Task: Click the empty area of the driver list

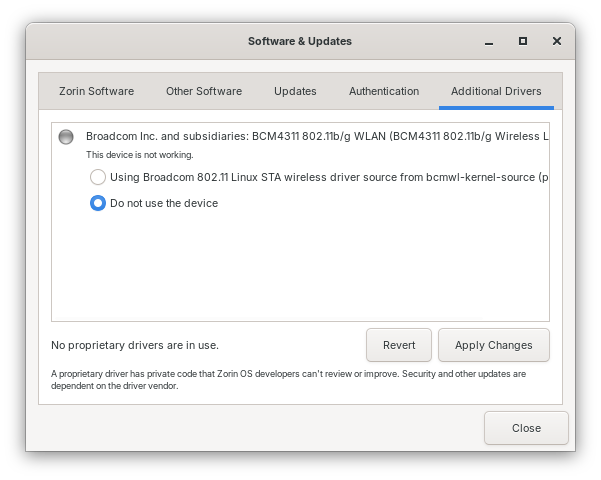Action: pos(300,270)
